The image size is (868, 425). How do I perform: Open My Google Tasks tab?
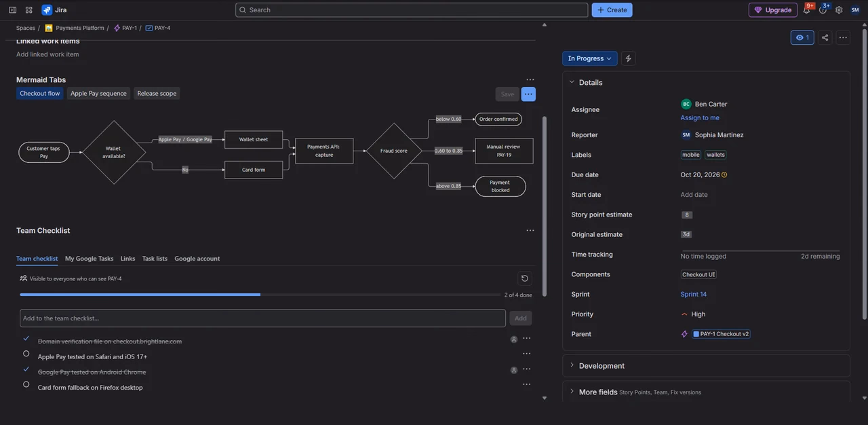(90, 259)
